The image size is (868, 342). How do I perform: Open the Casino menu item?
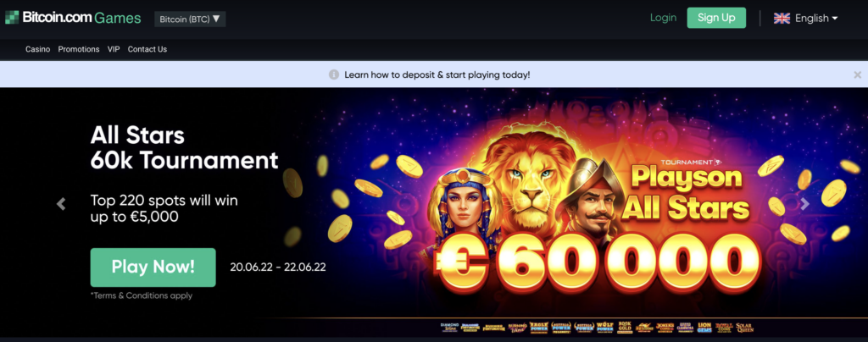coord(37,49)
